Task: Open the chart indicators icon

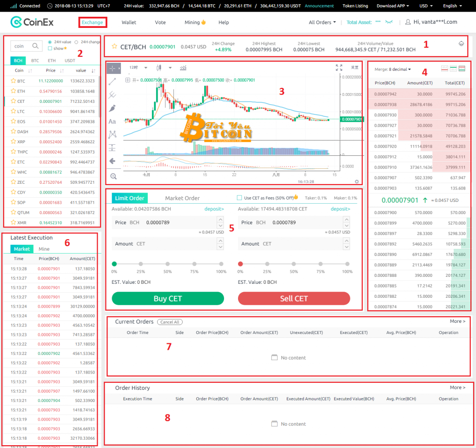Action: [x=183, y=68]
